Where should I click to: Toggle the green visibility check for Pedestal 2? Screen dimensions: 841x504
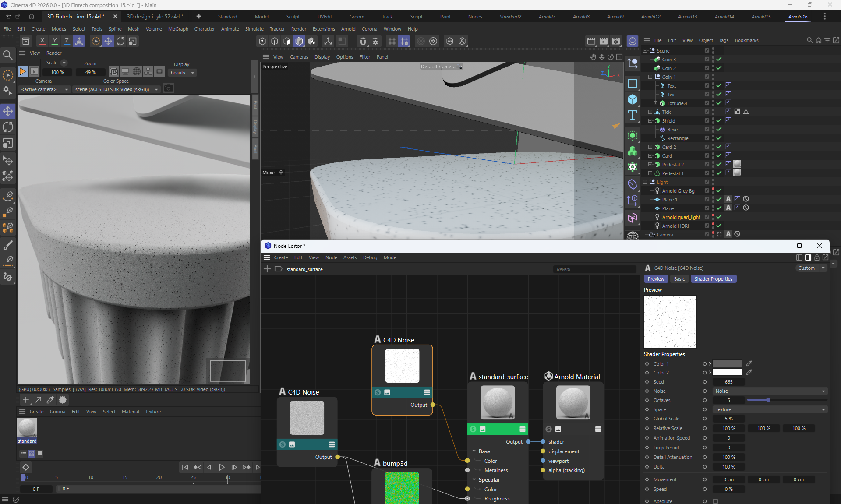(719, 165)
